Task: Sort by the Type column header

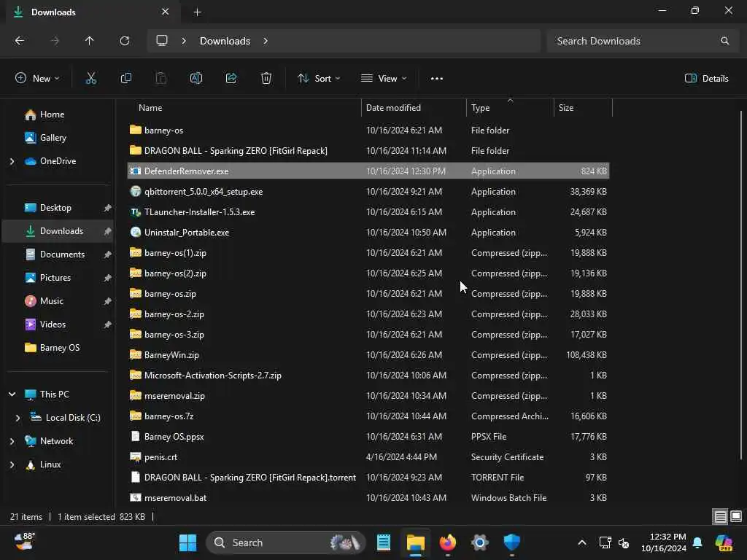Action: [x=510, y=108]
